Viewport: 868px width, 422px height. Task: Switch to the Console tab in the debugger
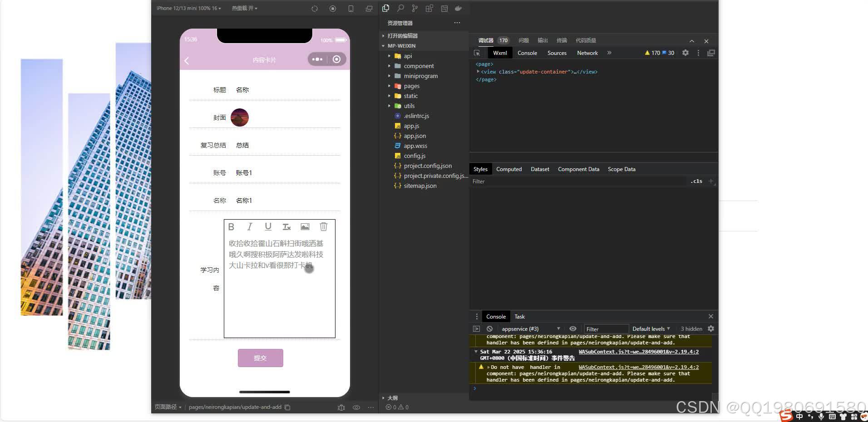pos(527,53)
